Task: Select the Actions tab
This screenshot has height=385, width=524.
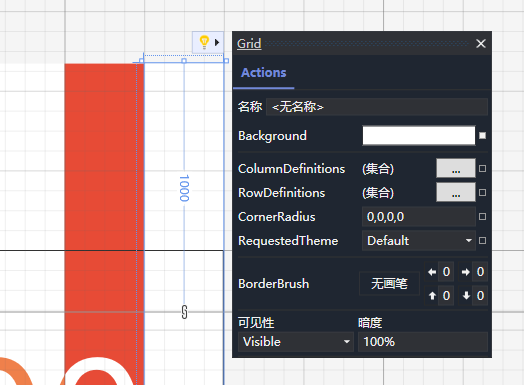Action: coord(264,73)
